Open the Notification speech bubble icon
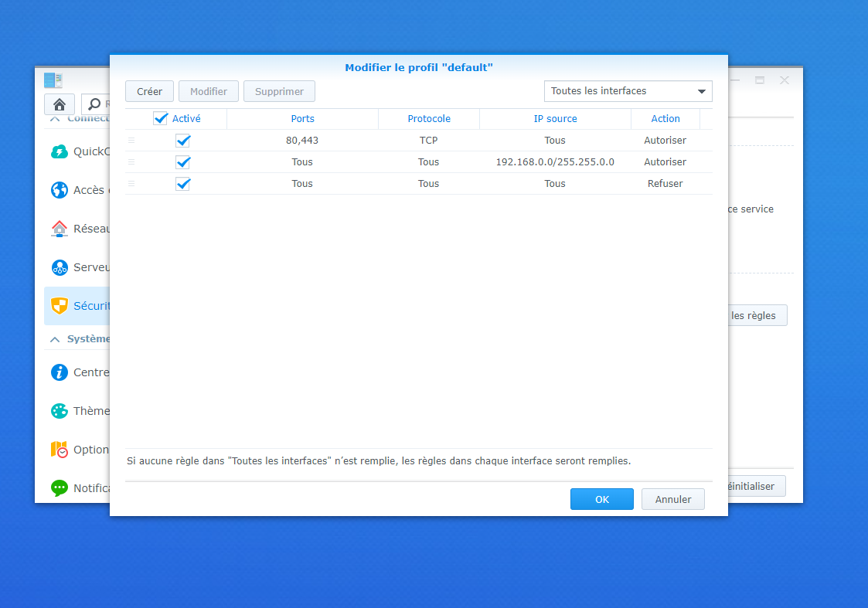The height and width of the screenshot is (608, 868). click(60, 488)
